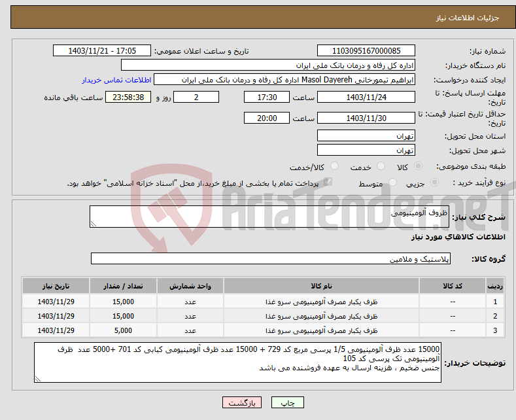Click the need number field 1103095167000085
This screenshot has width=516, height=420.
click(366, 50)
